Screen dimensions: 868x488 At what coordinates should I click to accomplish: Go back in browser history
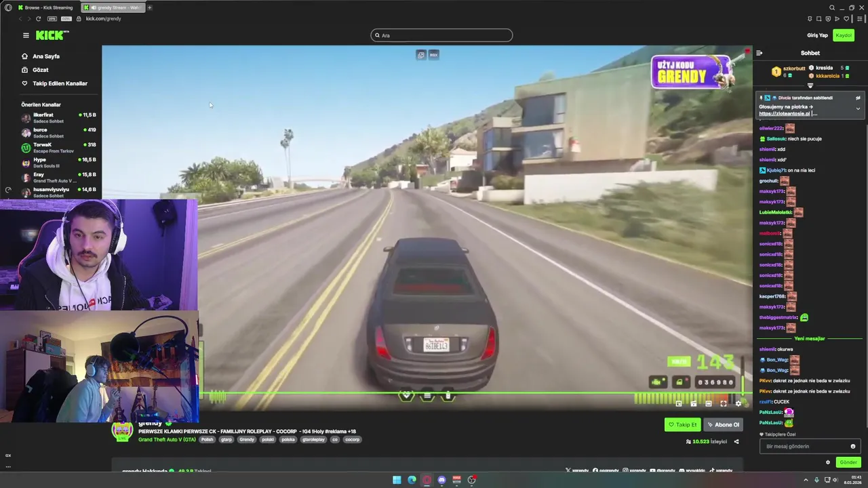(20, 18)
